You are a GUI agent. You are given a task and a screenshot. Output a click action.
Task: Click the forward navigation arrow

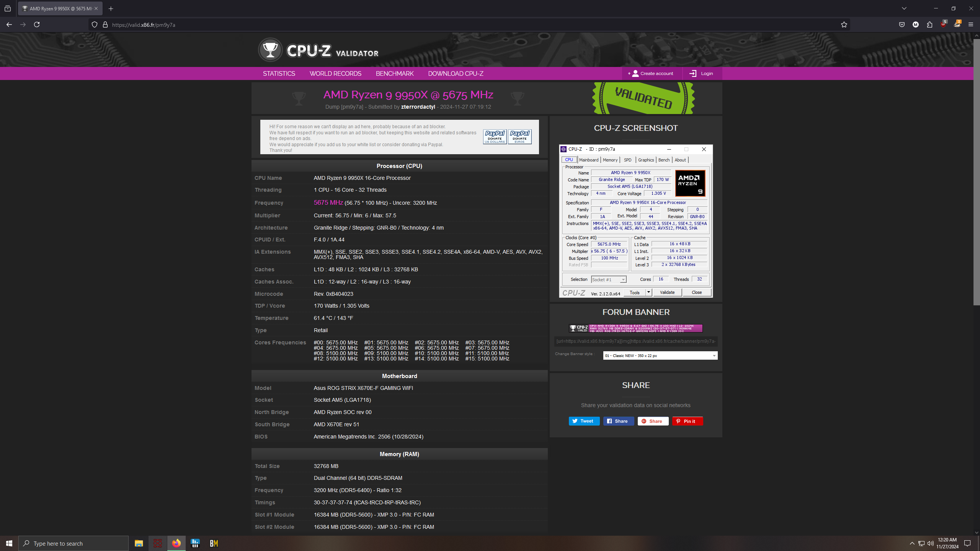click(x=23, y=24)
